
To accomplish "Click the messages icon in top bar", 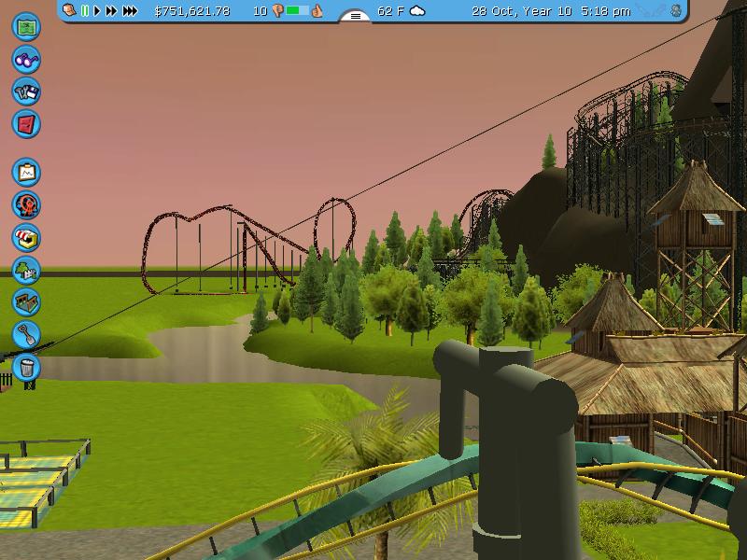I will tap(69, 10).
